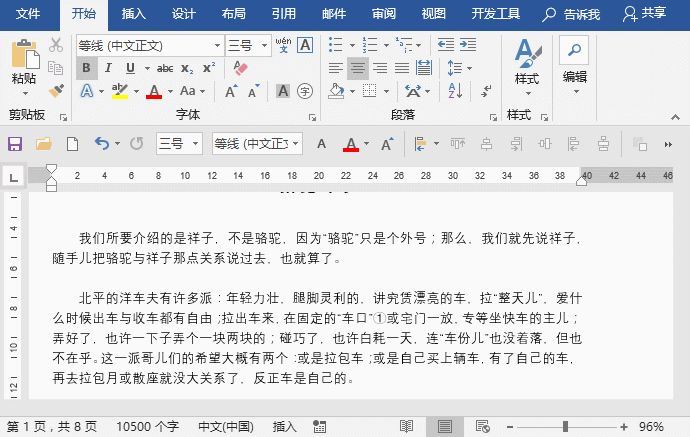
Task: Click the red font color swatch in ribbon
Action: click(154, 92)
